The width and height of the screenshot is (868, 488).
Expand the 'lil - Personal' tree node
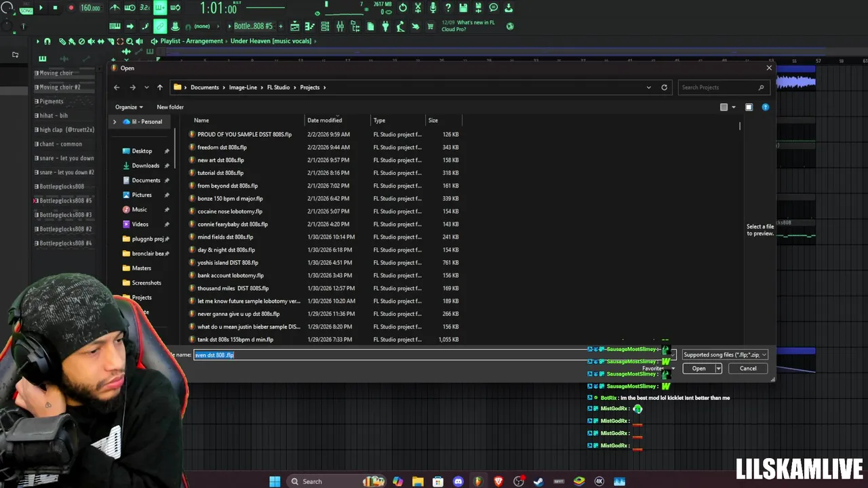pyautogui.click(x=115, y=122)
